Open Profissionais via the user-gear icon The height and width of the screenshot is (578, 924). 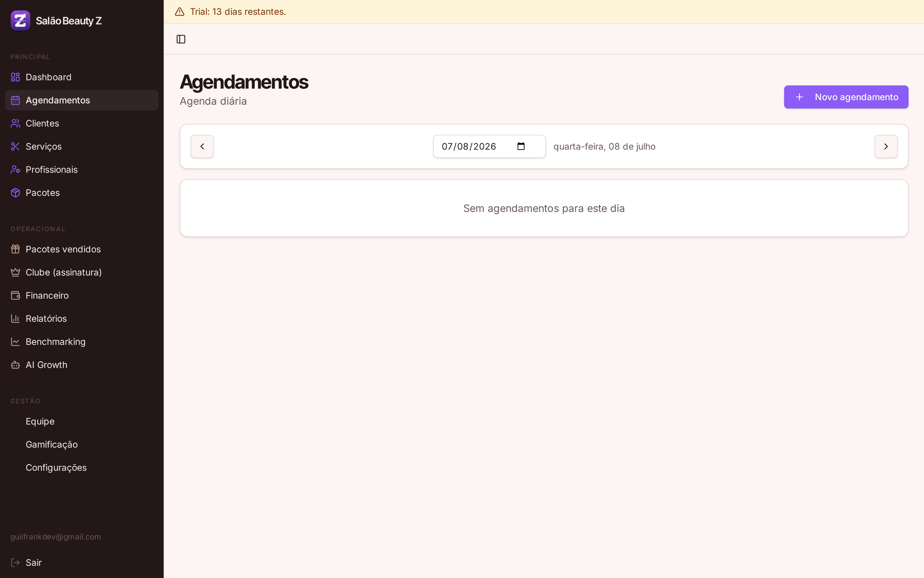coord(15,170)
